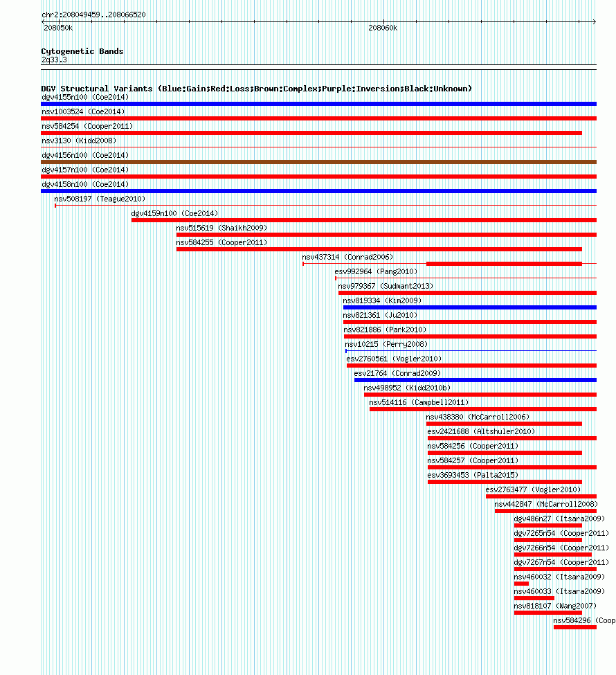Click the thick red segment of nsv437314
Screen dimensions: 616x675
click(504, 264)
